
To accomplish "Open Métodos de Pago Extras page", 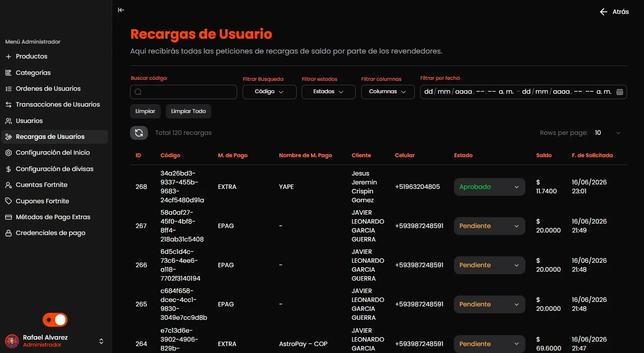I will click(x=54, y=217).
